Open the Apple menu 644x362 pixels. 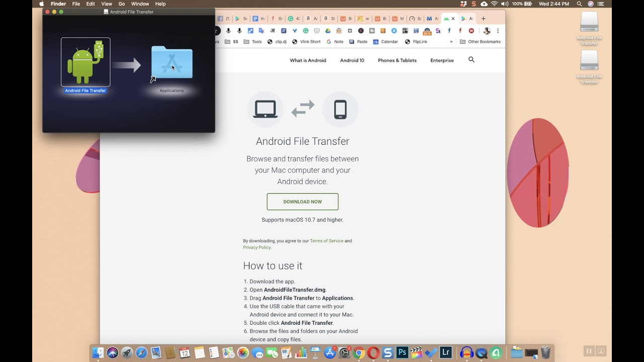(x=42, y=4)
